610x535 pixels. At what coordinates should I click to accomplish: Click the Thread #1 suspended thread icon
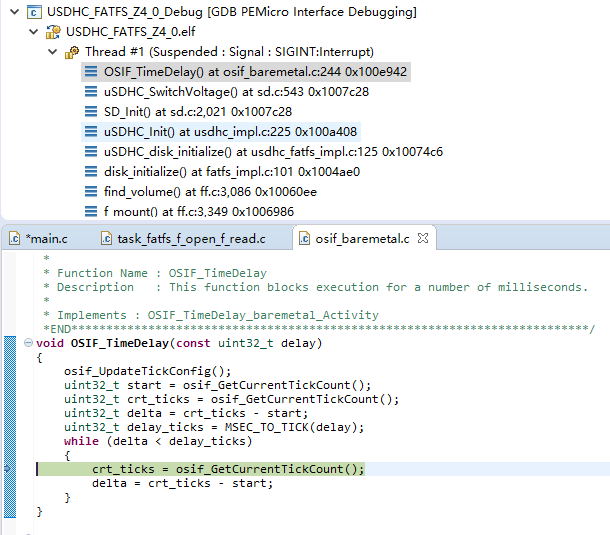72,52
